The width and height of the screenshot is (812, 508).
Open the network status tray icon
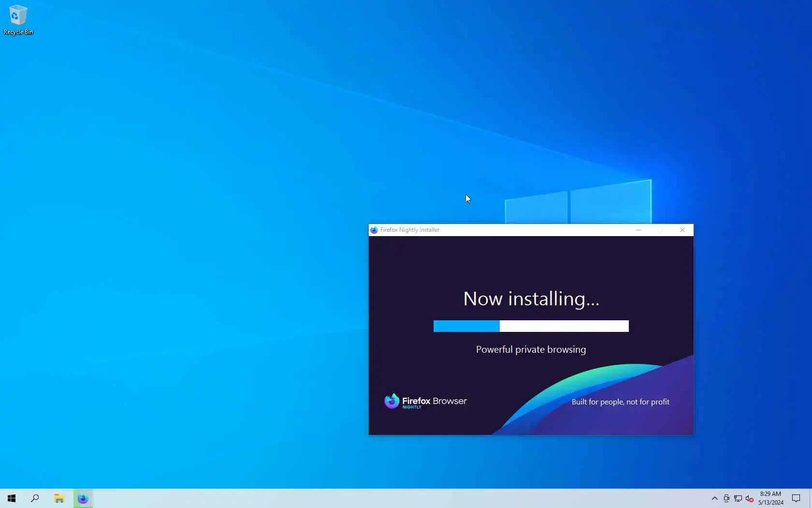[738, 498]
